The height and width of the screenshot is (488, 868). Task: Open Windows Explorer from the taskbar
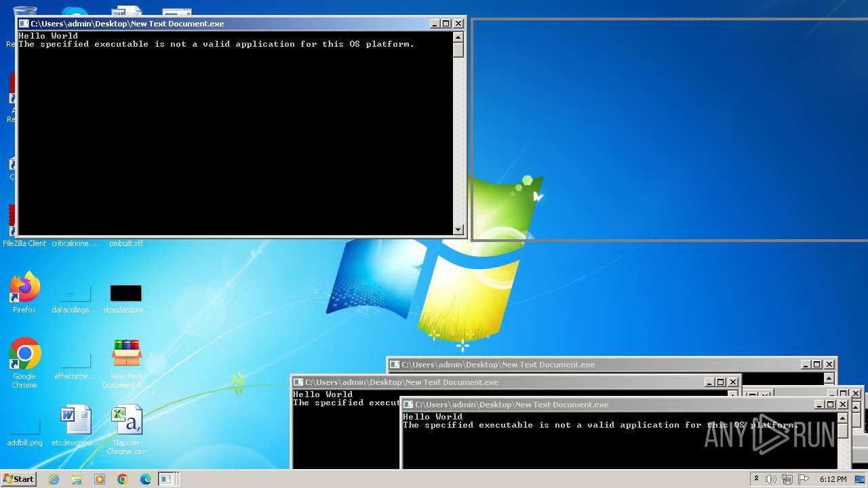pyautogui.click(x=77, y=479)
